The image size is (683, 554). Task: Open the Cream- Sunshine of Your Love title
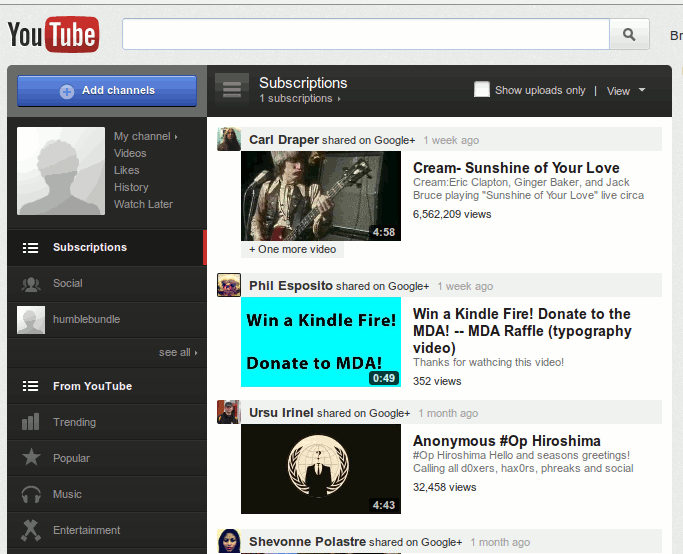tap(516, 168)
